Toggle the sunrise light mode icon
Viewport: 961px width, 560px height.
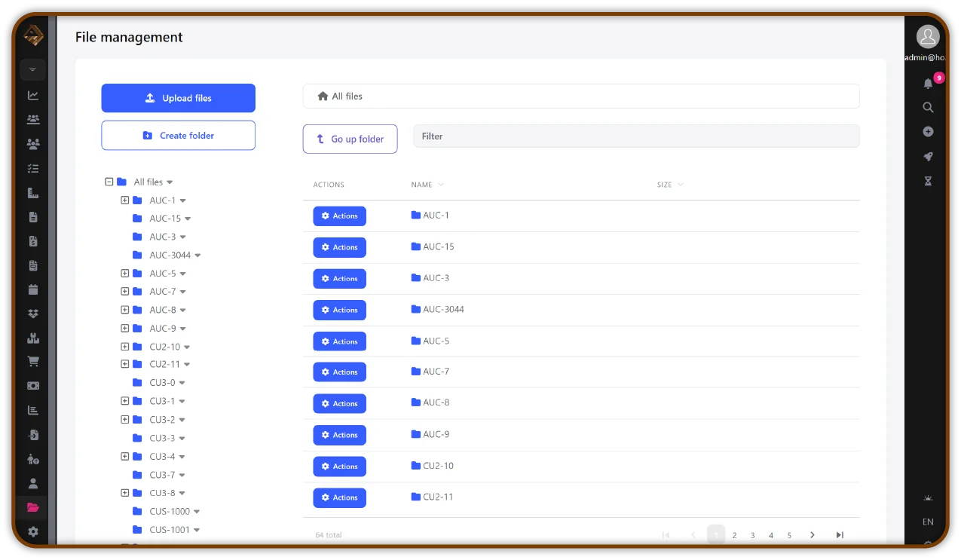click(928, 497)
